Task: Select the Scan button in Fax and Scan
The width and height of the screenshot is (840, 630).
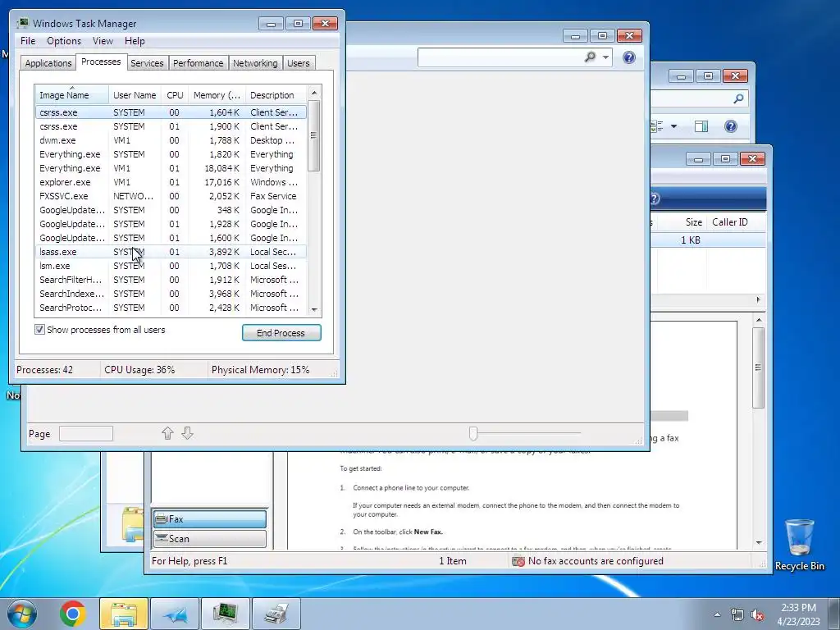Action: [x=209, y=539]
